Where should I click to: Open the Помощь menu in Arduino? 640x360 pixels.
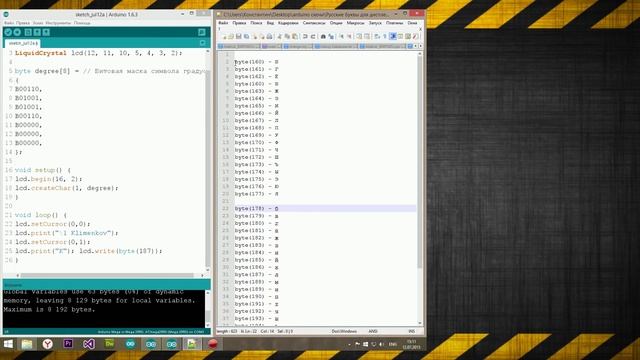click(x=82, y=23)
